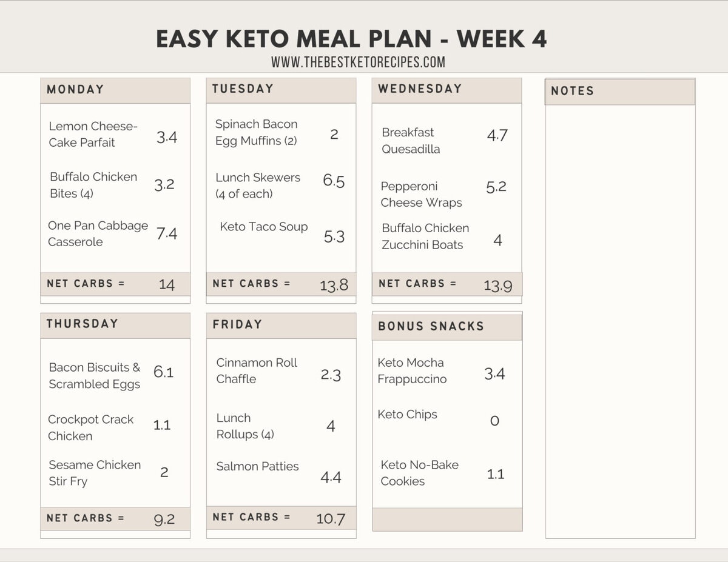The height and width of the screenshot is (562, 728).
Task: Click the www.thebestketorecipes.com website link
Action: [x=358, y=62]
